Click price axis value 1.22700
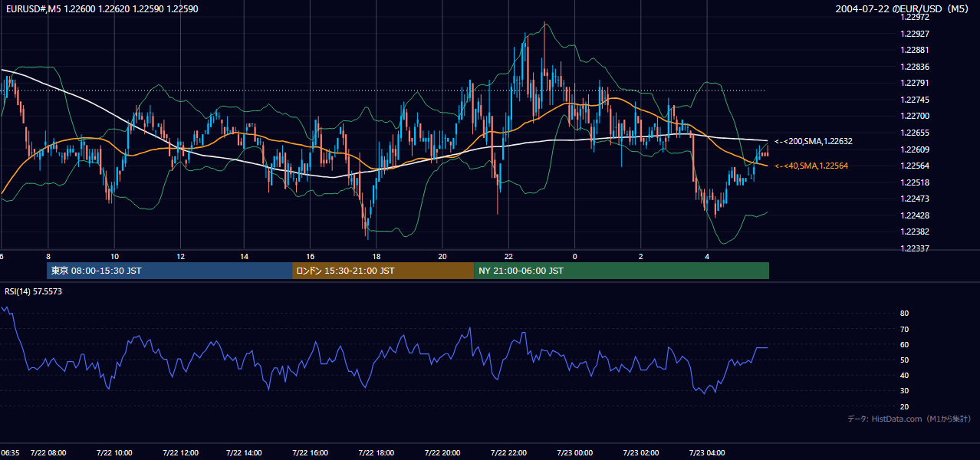Viewport: 980px width, 460px height. pos(915,116)
